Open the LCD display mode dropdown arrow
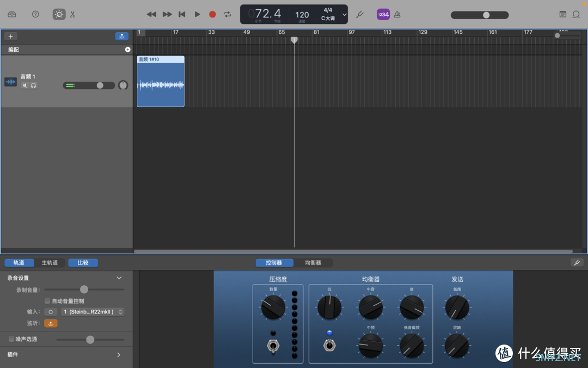 344,15
